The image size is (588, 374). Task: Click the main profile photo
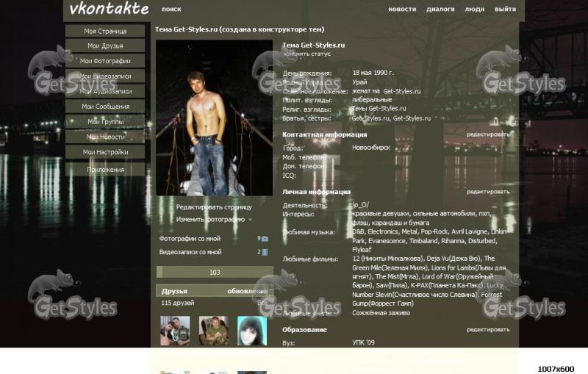pyautogui.click(x=214, y=118)
